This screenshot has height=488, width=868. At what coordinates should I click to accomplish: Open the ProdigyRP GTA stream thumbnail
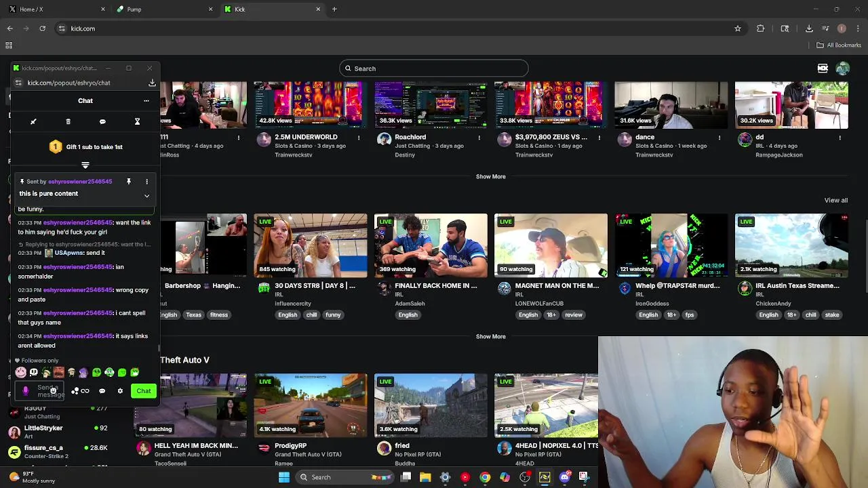[x=311, y=405]
